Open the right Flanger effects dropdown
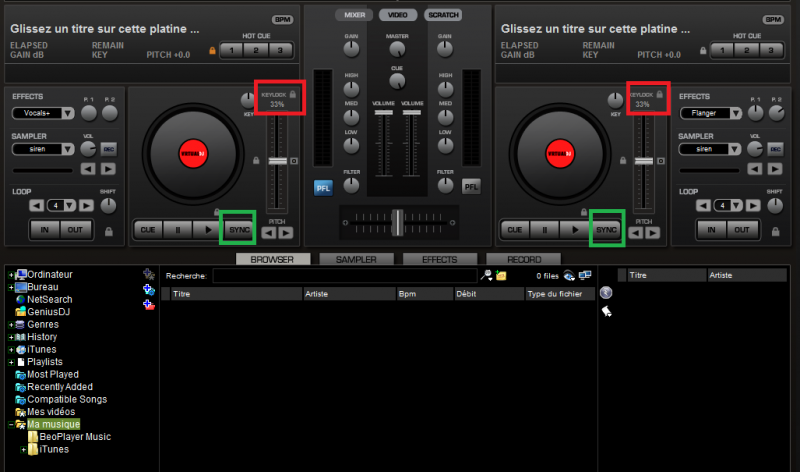 coord(735,113)
